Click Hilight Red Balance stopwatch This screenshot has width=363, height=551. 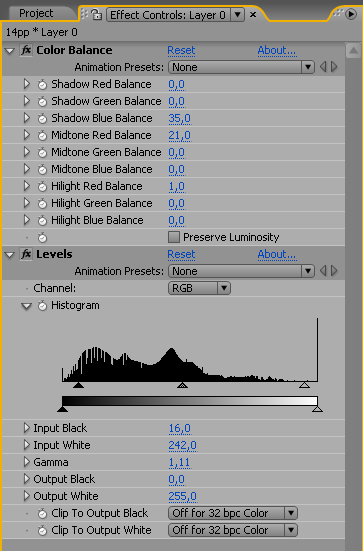pos(42,187)
